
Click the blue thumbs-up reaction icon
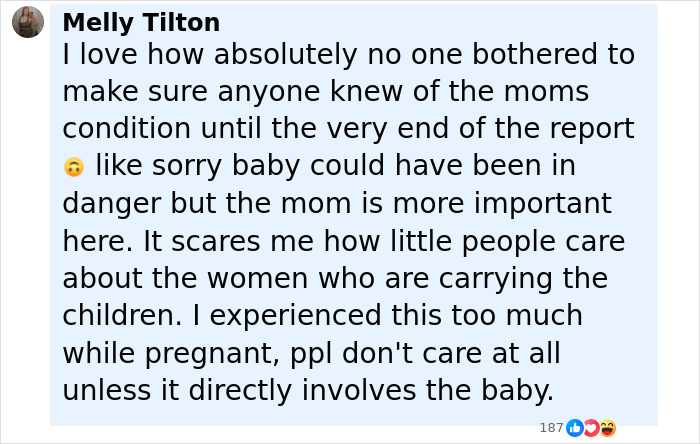click(x=575, y=428)
